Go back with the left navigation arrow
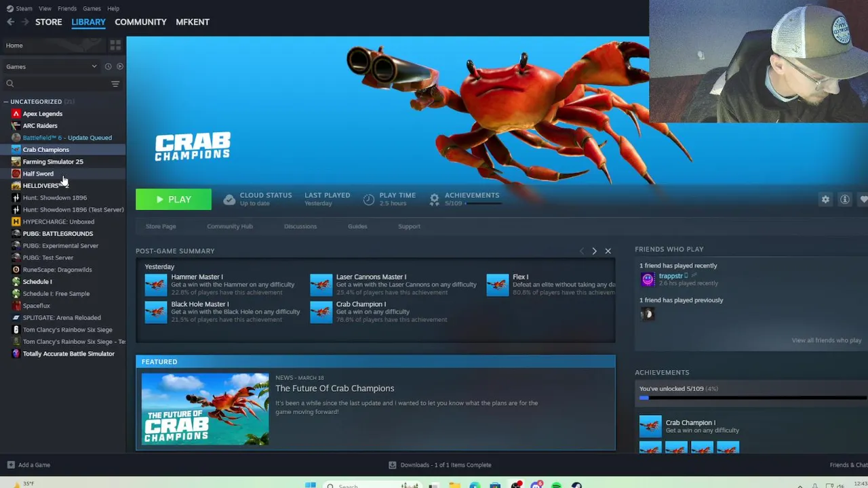868x488 pixels. pos(10,22)
